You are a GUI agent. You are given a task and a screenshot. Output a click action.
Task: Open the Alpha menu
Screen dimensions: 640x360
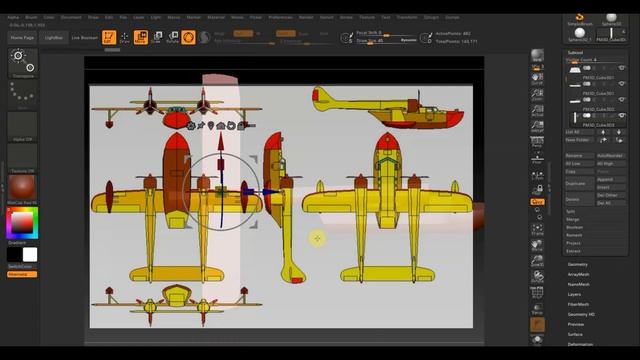coord(13,18)
